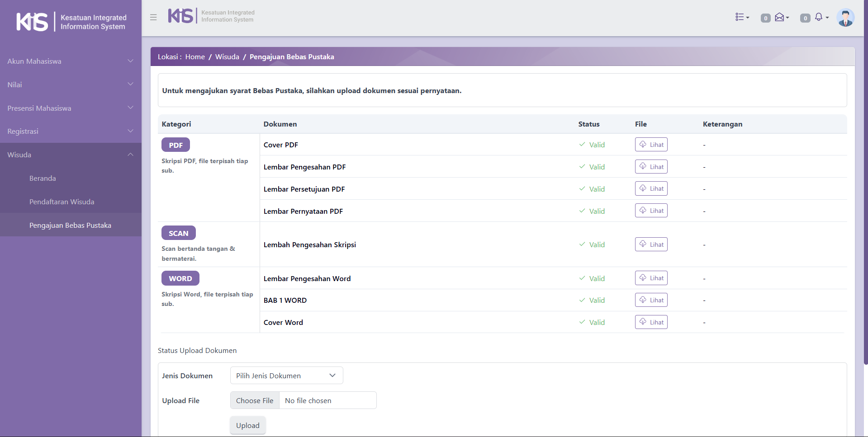Click the user profile avatar
Image resolution: width=868 pixels, height=437 pixels.
click(x=845, y=18)
